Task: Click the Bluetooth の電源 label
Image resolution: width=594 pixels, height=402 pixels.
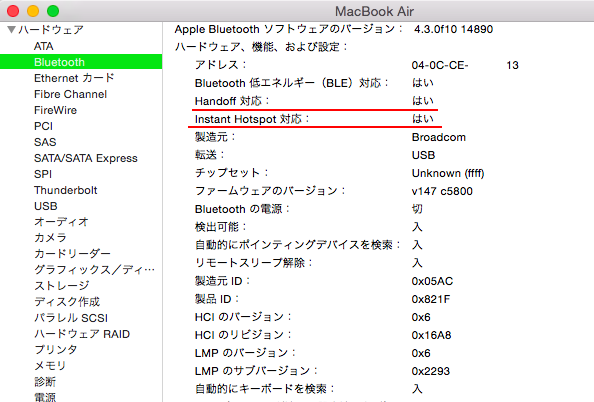Action: click(242, 209)
